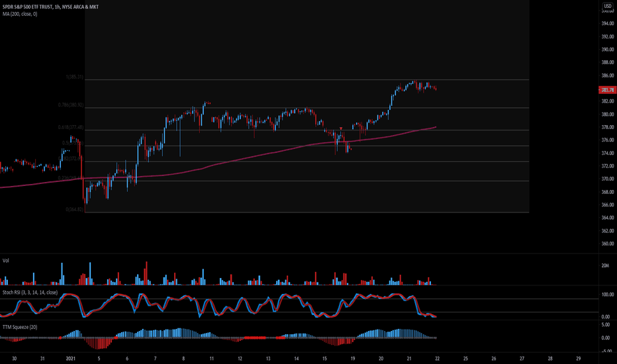This screenshot has height=364, width=617.
Task: Click the 370.00 price axis label
Action: pos(607,179)
